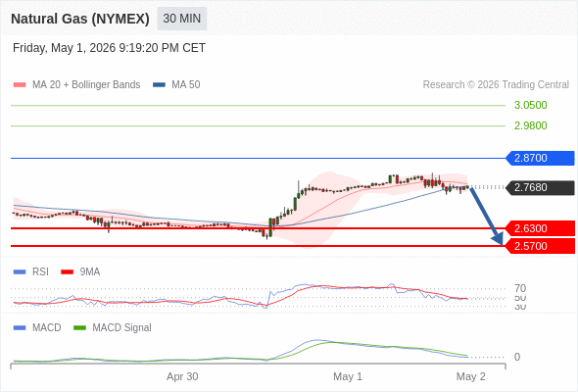Click the RSI 70 level label
This screenshot has width=578, height=392.
(x=520, y=288)
